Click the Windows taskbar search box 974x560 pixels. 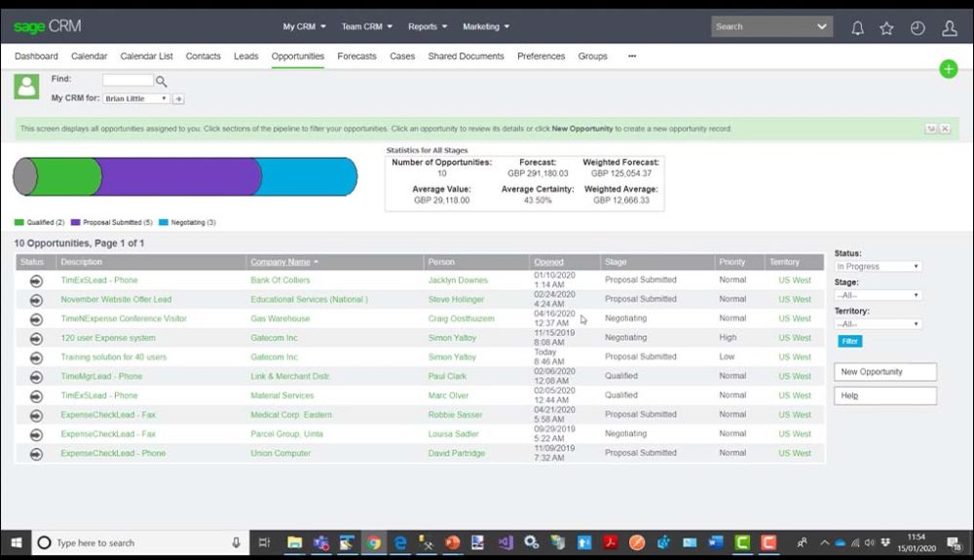click(x=139, y=542)
